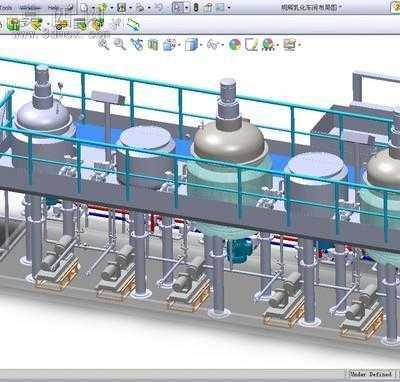Click the Apply Scene icon

click(251, 44)
